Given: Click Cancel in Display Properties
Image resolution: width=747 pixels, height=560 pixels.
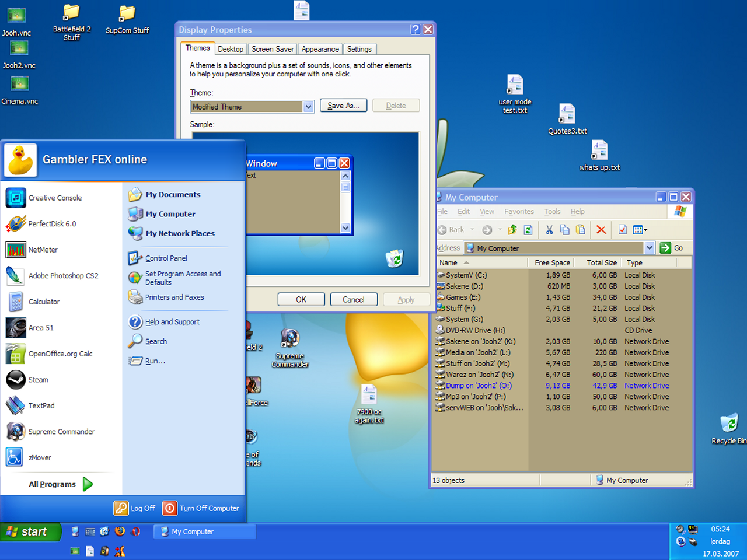Looking at the screenshot, I should pos(354,299).
